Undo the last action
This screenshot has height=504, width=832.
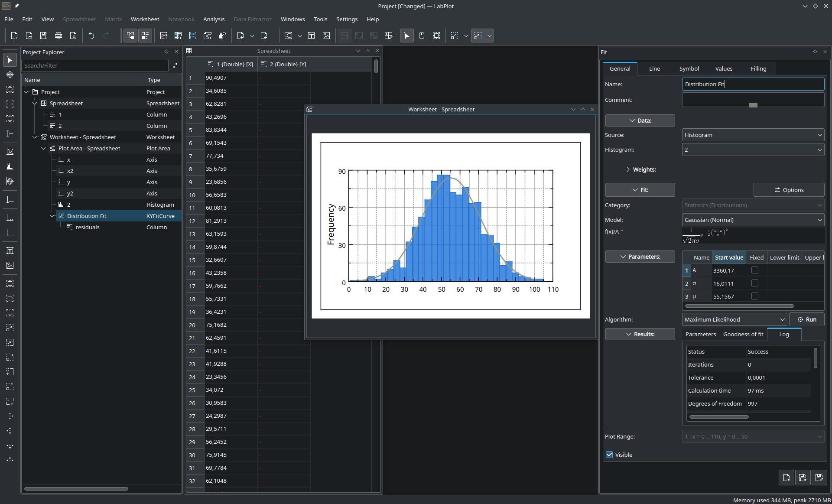tap(91, 36)
